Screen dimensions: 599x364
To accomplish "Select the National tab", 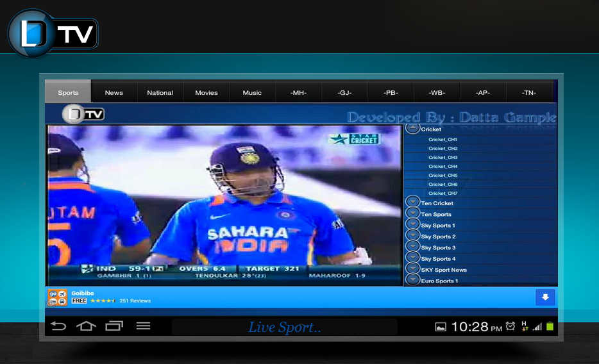I will click(x=160, y=92).
